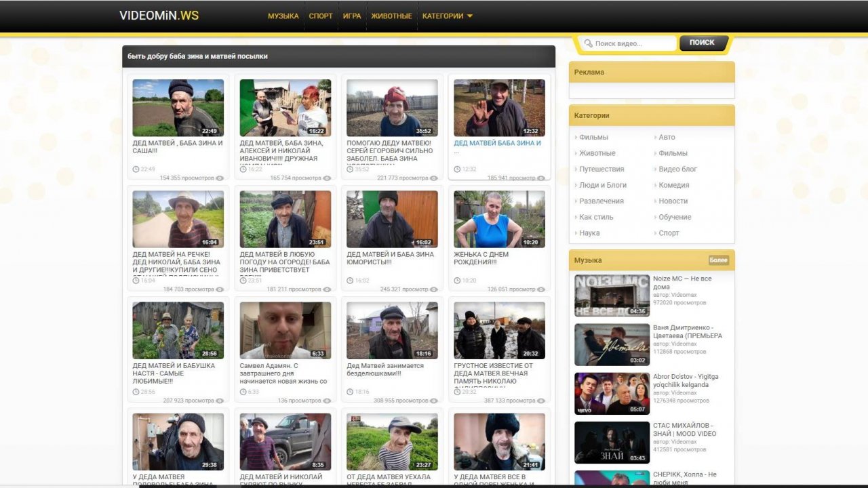Screen dimensions: 868x488
Task: Open the Развлечения category link
Action: (601, 201)
